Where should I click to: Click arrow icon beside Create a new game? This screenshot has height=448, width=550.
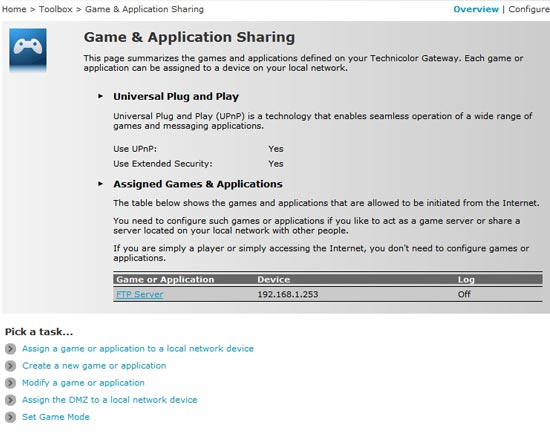11,366
